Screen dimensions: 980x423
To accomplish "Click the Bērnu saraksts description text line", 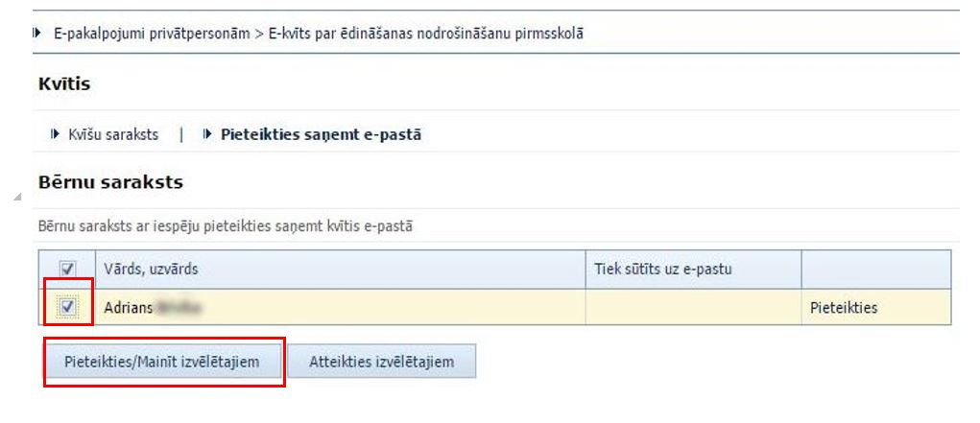I will click(226, 226).
